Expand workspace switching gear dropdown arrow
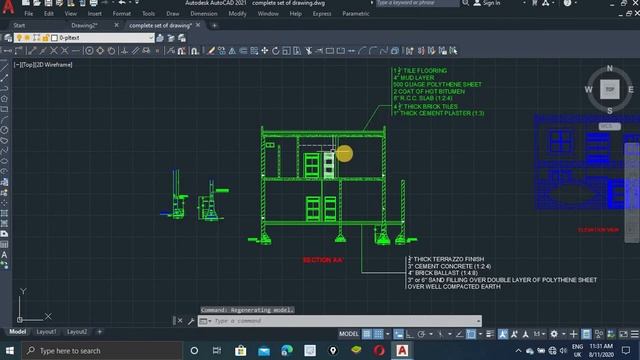 tap(563, 334)
